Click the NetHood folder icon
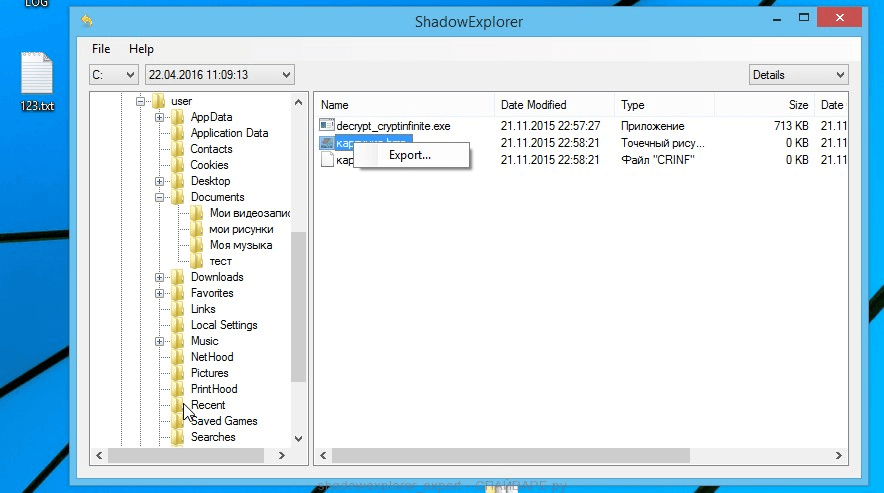 coord(178,357)
